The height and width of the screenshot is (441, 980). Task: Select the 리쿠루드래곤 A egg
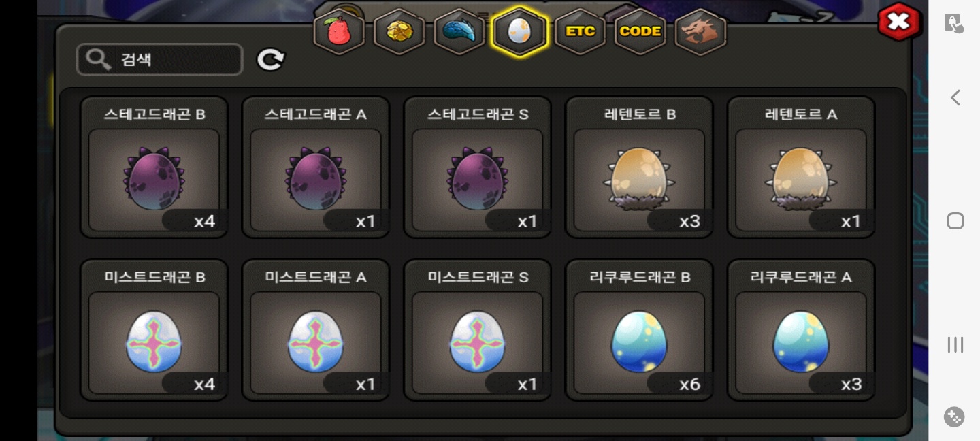[801, 330]
